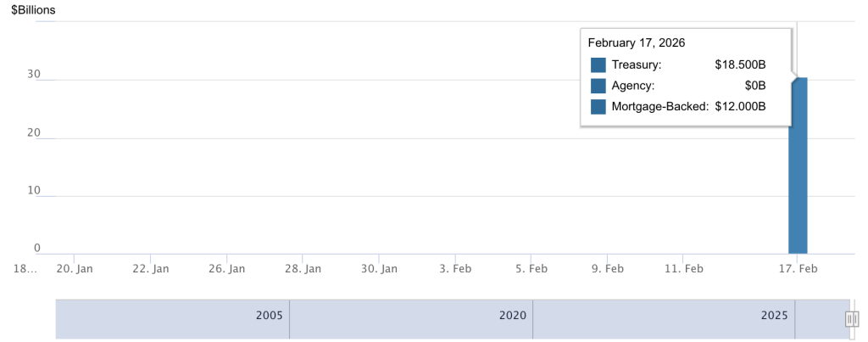Click the Mortgage-Backed legend color square
The image size is (868, 342).
(x=598, y=106)
